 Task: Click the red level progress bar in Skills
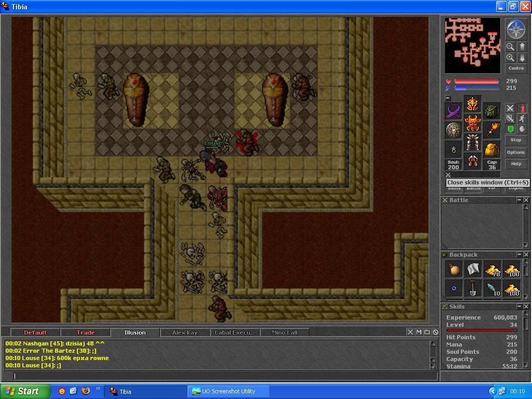(x=482, y=330)
